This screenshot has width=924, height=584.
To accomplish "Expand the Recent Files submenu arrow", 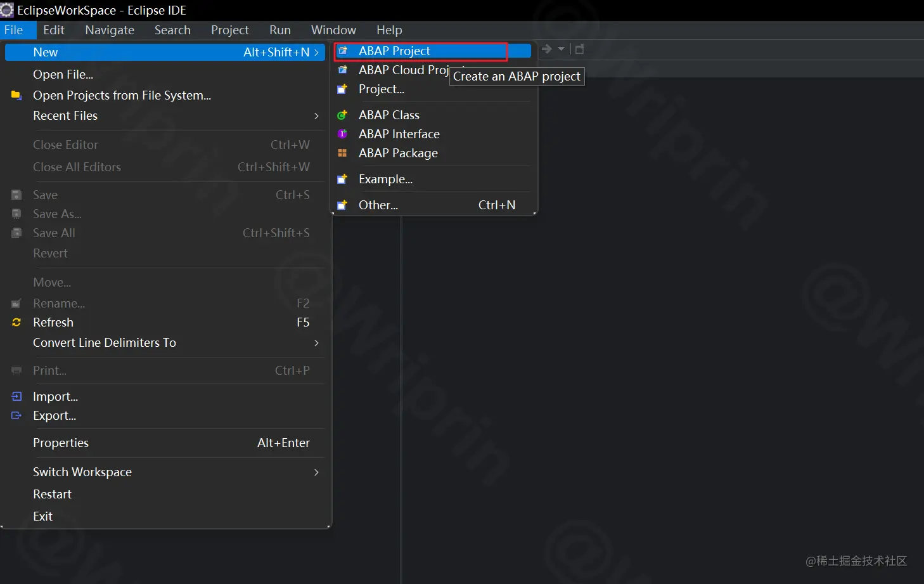I will (x=316, y=115).
